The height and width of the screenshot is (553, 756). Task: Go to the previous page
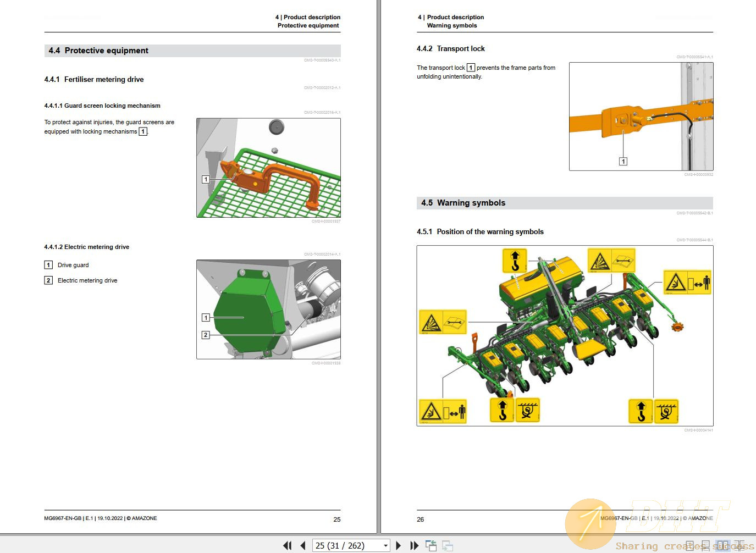pos(302,545)
